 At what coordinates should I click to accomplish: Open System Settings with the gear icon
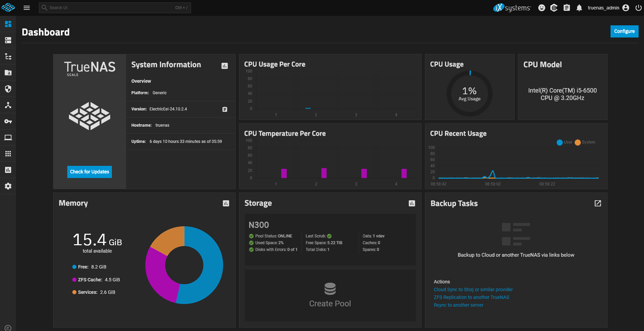click(x=8, y=186)
